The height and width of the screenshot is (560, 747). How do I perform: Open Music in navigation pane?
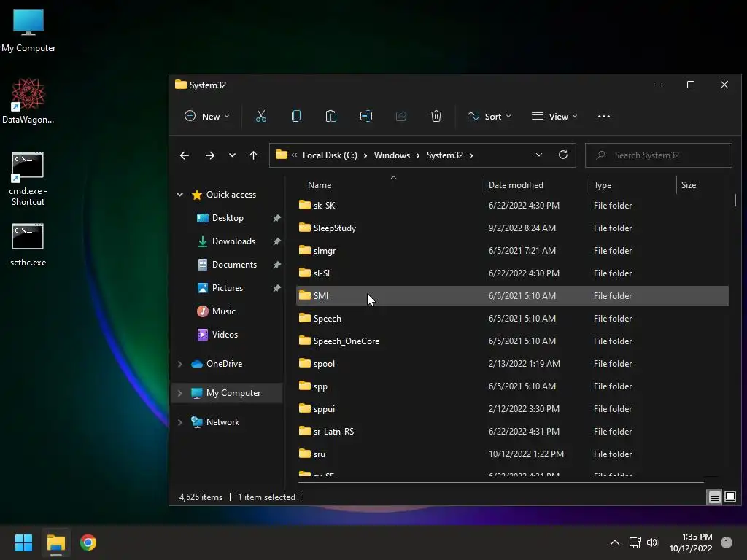(223, 311)
